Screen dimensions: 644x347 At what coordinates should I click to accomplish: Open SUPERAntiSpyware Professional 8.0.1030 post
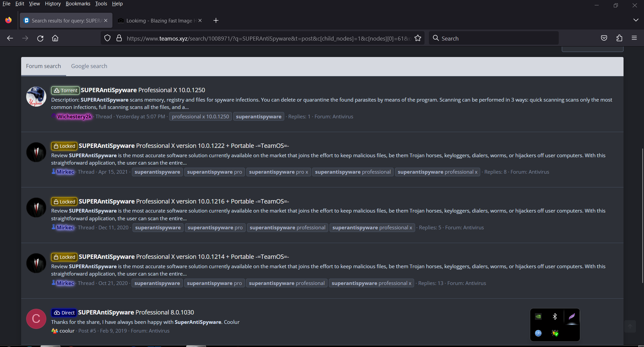coord(136,312)
